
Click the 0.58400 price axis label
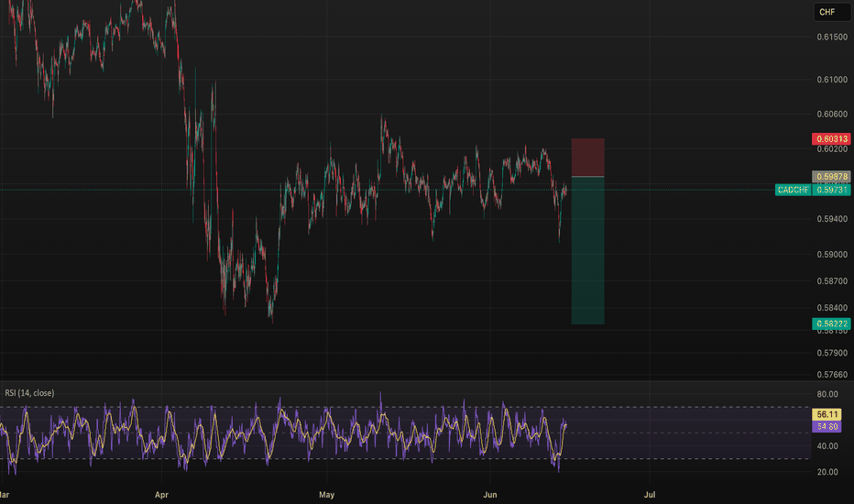[832, 308]
